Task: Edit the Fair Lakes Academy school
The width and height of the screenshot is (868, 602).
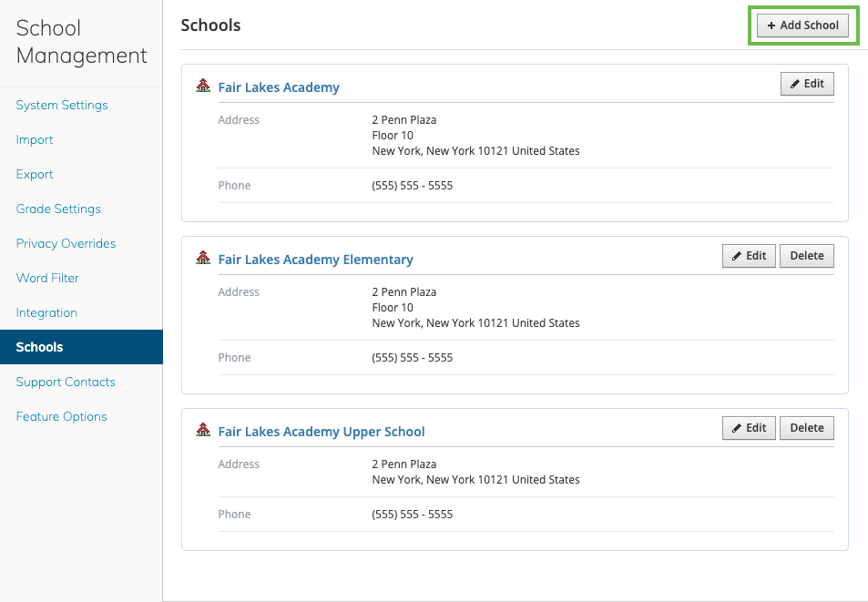Action: 807,84
